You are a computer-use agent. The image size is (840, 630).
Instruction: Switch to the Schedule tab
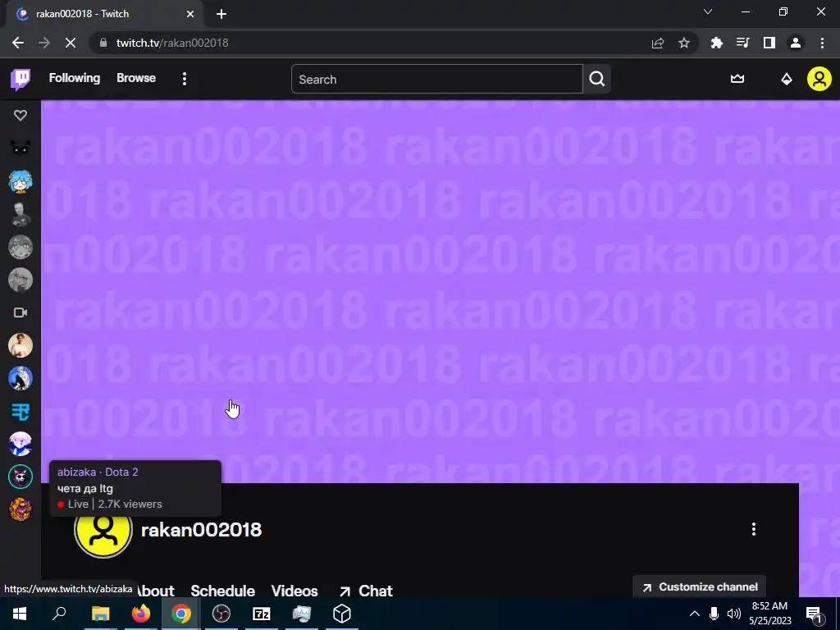pyautogui.click(x=222, y=591)
